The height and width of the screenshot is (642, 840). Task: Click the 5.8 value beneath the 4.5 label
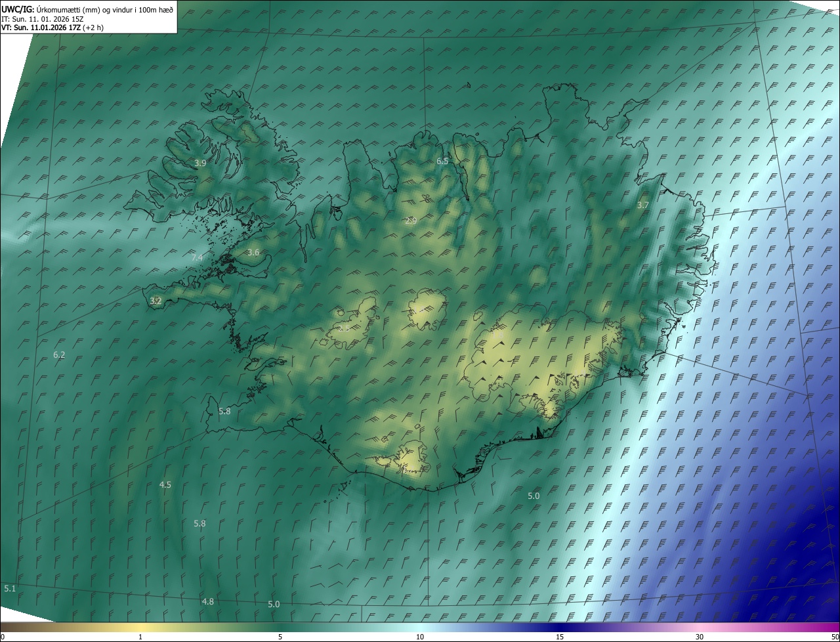tap(200, 523)
